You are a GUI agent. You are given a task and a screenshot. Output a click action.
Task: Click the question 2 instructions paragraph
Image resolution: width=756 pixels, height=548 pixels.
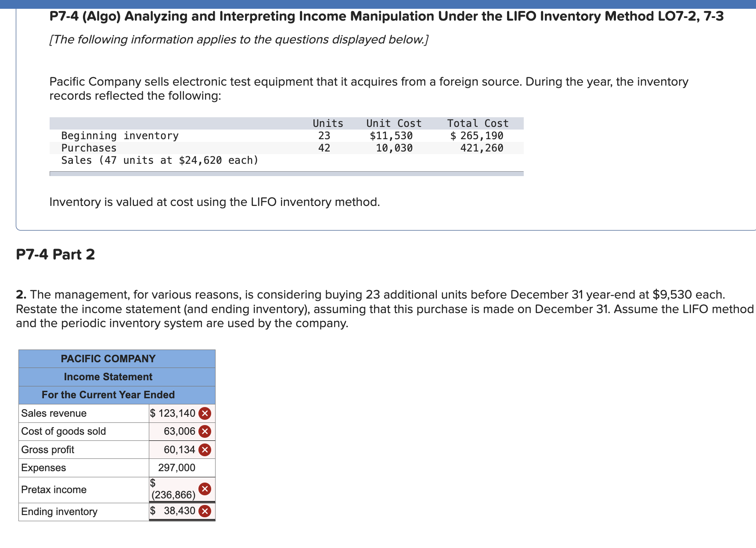385,309
